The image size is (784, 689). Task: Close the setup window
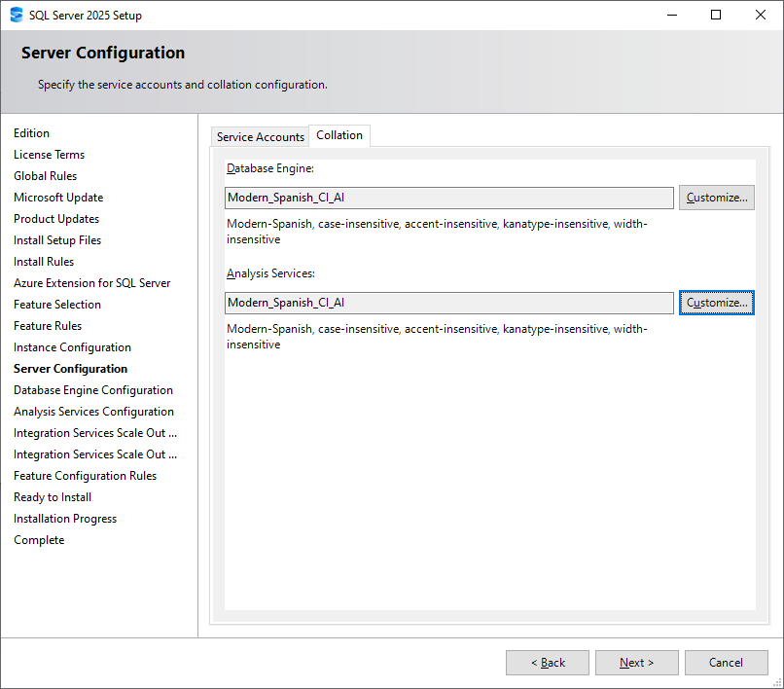tap(761, 15)
